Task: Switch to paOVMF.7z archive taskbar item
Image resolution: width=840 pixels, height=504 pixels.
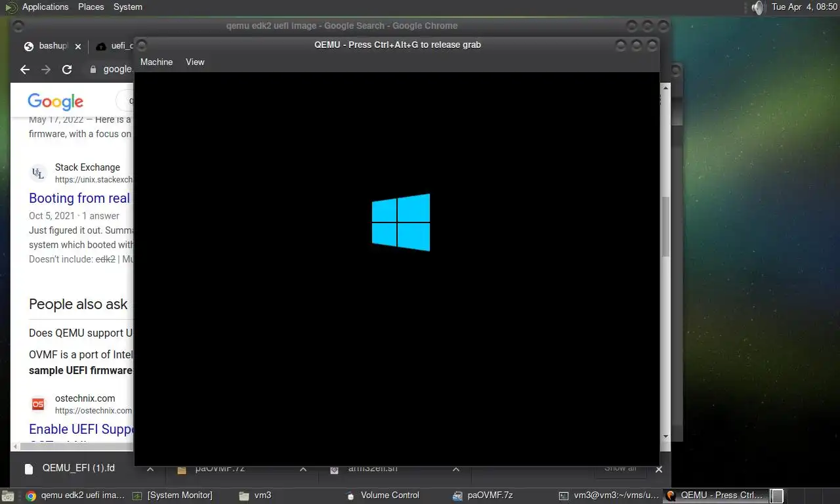Action: (x=483, y=495)
